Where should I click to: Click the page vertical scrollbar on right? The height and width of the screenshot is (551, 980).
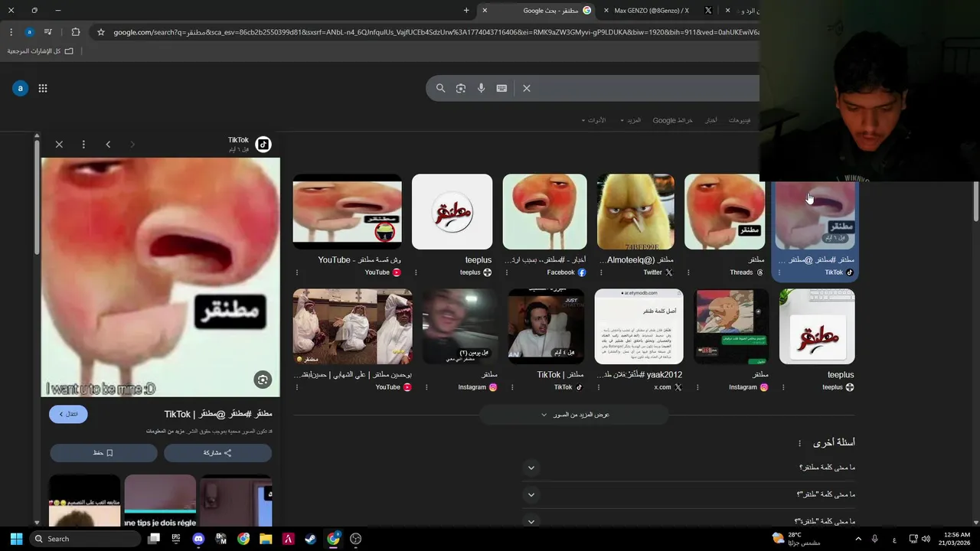975,201
